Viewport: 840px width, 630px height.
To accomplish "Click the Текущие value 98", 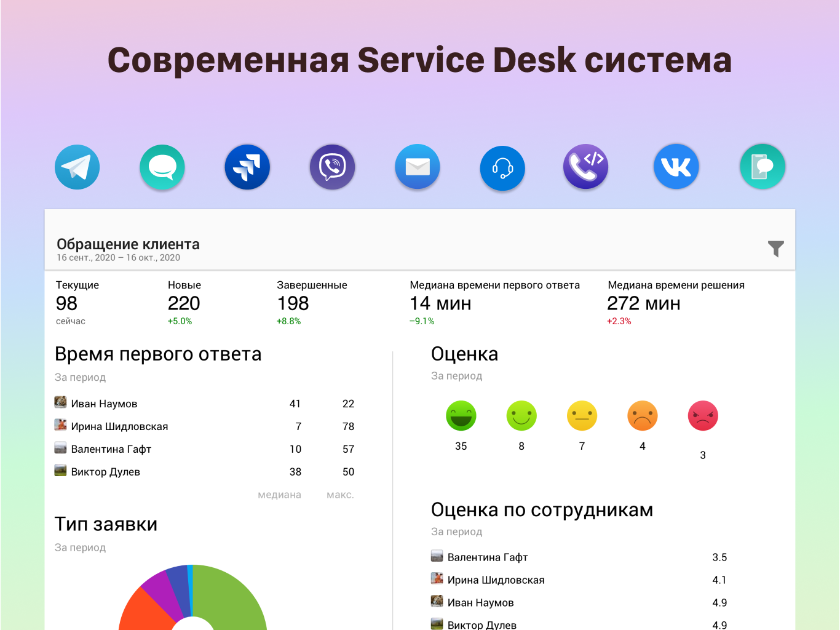I will (x=66, y=303).
